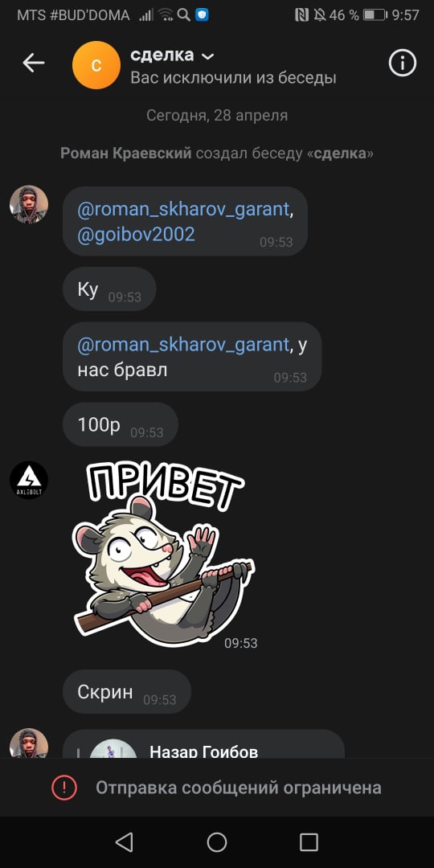Viewport: 434px width, 868px height.
Task: Expand the сделка title dropdown chevron
Action: (x=207, y=56)
